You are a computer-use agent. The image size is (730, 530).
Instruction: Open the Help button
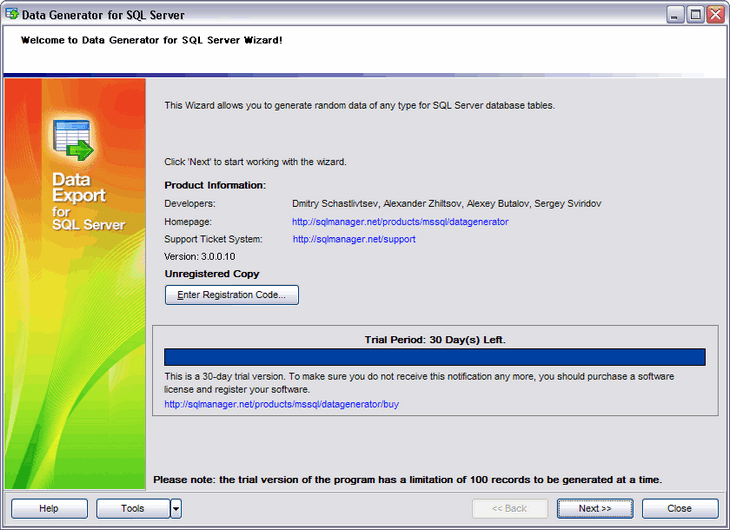[49, 508]
